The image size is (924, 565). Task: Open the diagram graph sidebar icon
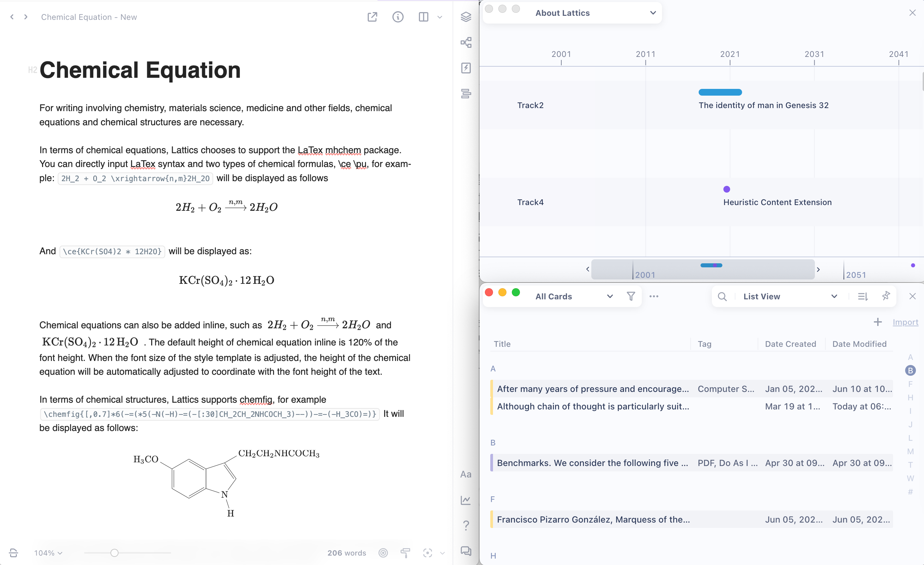466,42
